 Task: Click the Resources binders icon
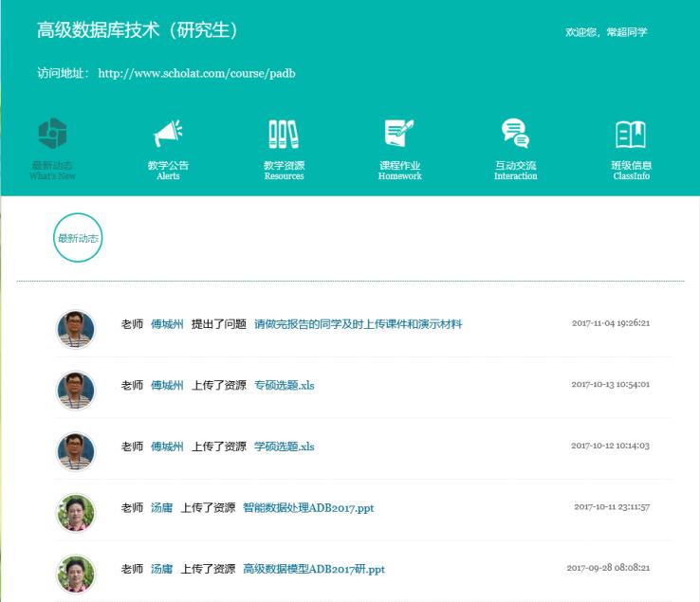pyautogui.click(x=284, y=133)
